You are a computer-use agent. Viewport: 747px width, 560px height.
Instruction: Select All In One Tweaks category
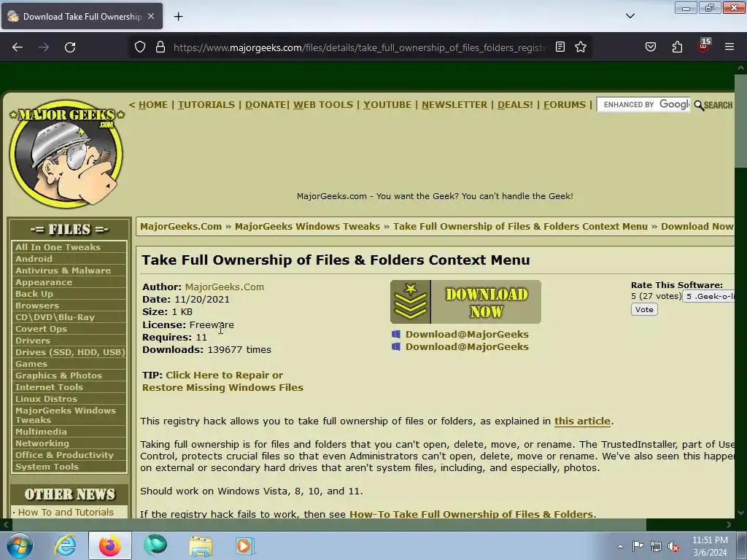[69, 247]
